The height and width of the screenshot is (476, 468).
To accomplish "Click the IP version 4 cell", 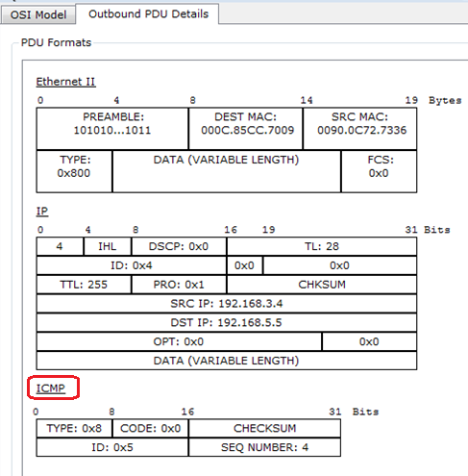I will point(60,246).
